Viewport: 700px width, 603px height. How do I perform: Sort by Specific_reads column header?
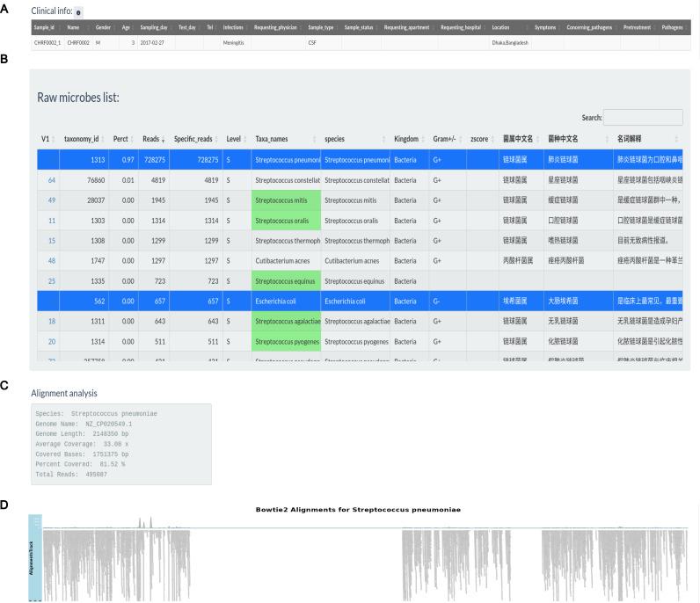click(x=193, y=139)
